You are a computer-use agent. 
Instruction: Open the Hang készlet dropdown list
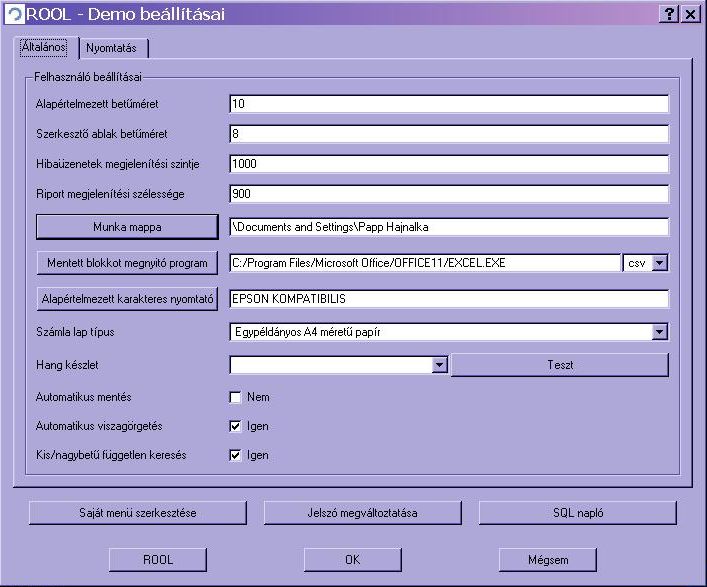click(439, 366)
